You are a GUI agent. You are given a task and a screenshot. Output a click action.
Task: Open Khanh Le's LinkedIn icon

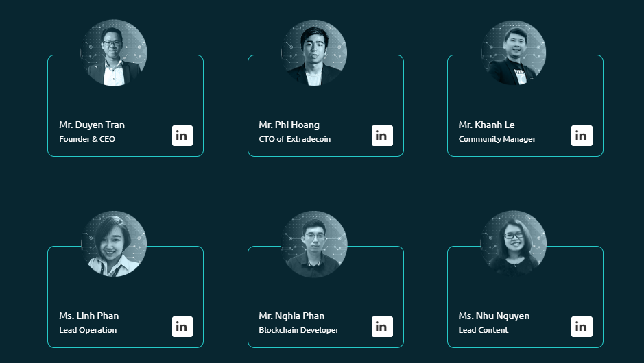582,136
